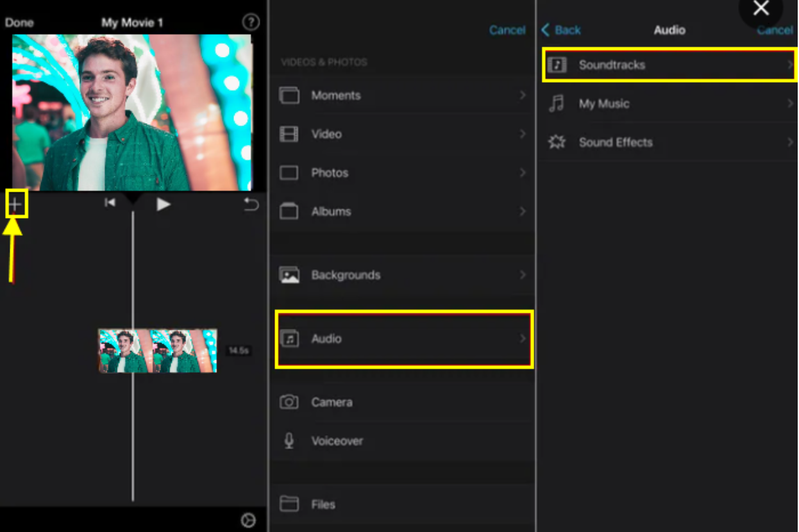Open the Camera icon
799x532 pixels.
[x=289, y=403]
